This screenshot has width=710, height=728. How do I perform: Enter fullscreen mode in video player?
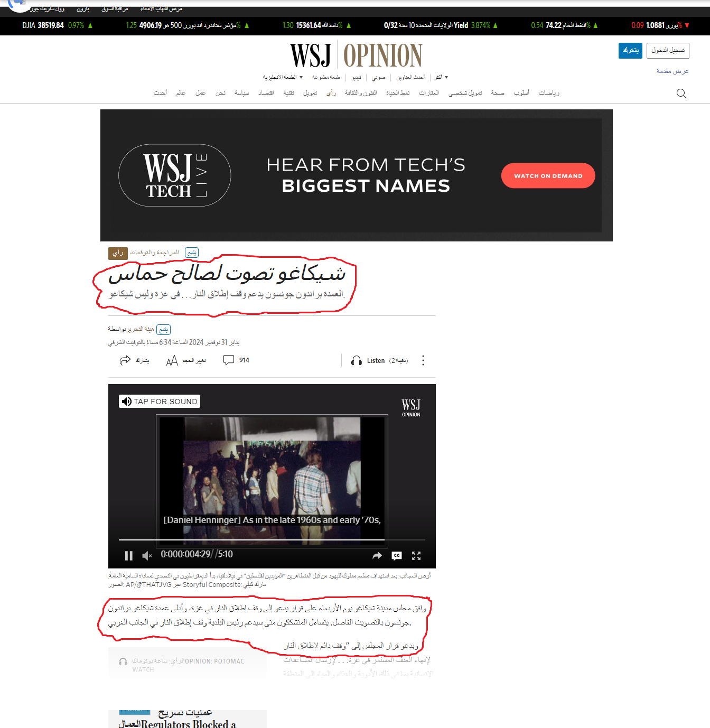click(x=416, y=555)
